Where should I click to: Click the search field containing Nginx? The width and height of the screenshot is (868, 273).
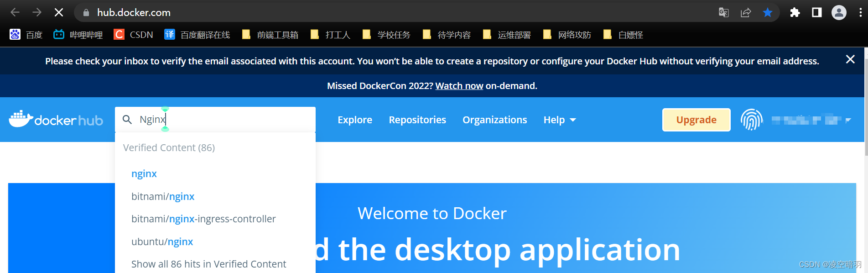pos(215,120)
